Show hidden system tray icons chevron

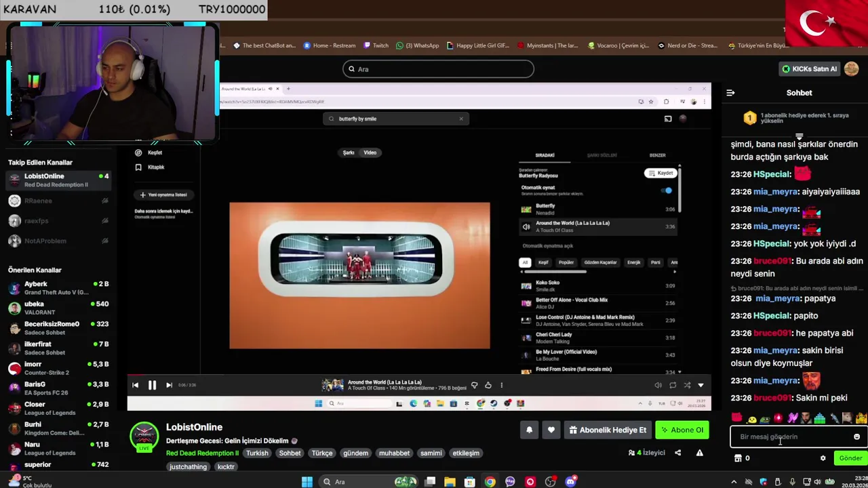(734, 482)
